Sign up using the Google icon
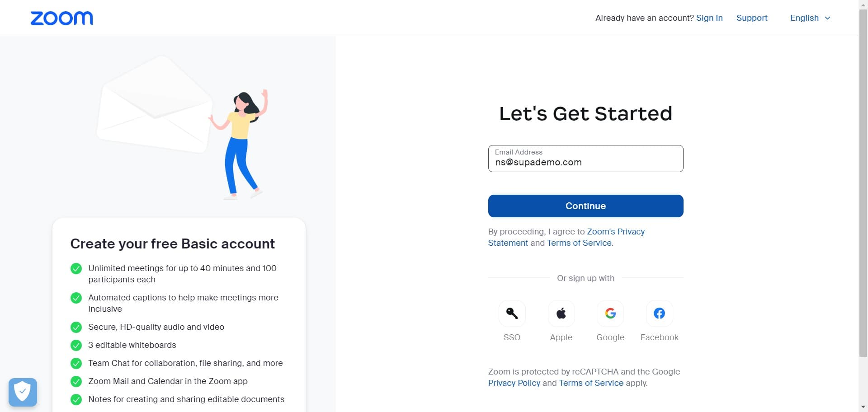 (x=610, y=314)
